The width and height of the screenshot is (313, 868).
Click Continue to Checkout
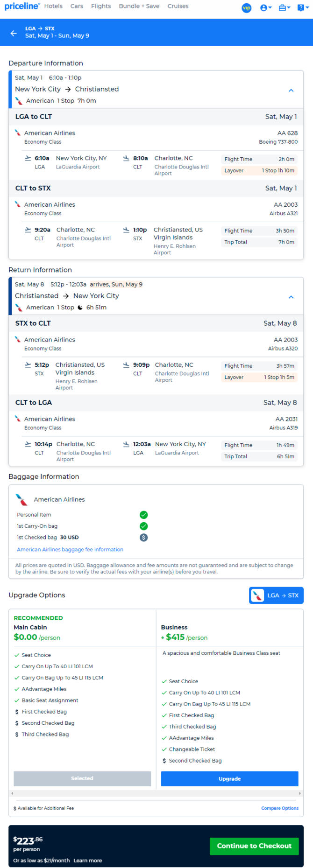click(x=254, y=846)
